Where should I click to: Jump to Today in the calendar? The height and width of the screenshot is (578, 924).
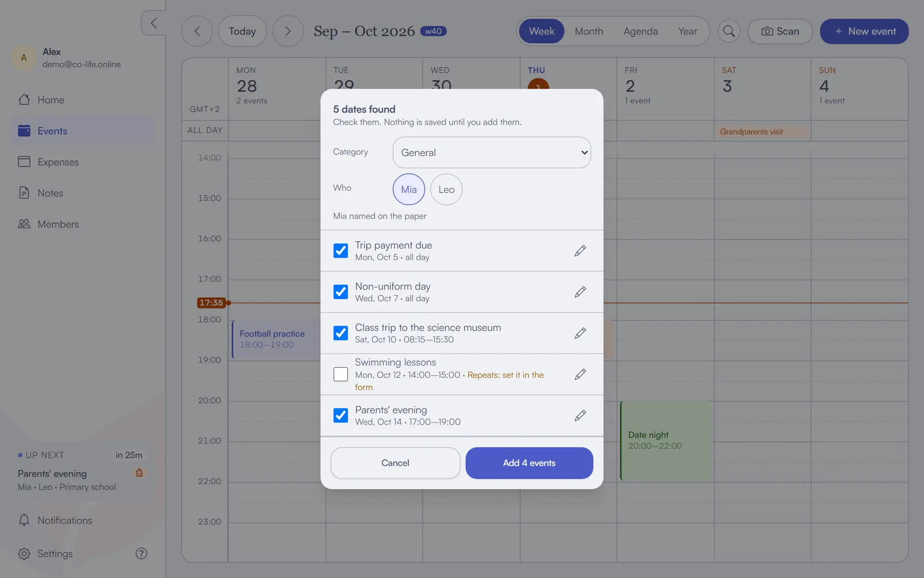point(242,31)
